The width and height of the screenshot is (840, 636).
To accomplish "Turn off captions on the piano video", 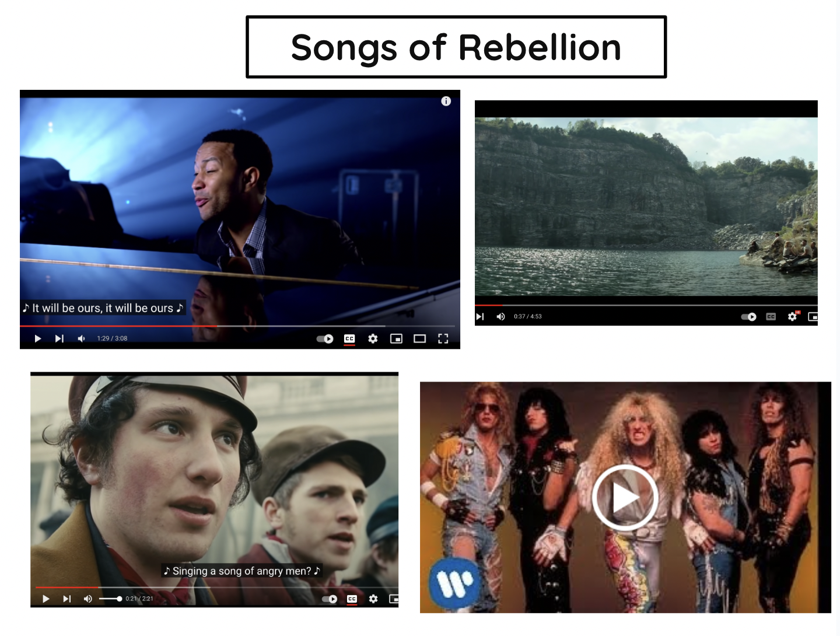I will tap(349, 338).
